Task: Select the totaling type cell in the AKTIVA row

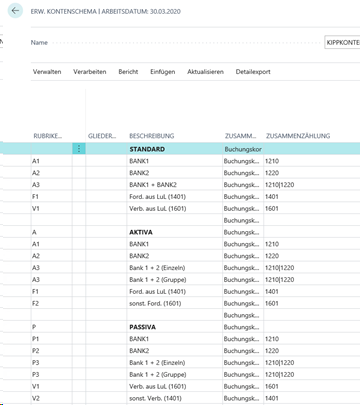Action: coord(243,232)
